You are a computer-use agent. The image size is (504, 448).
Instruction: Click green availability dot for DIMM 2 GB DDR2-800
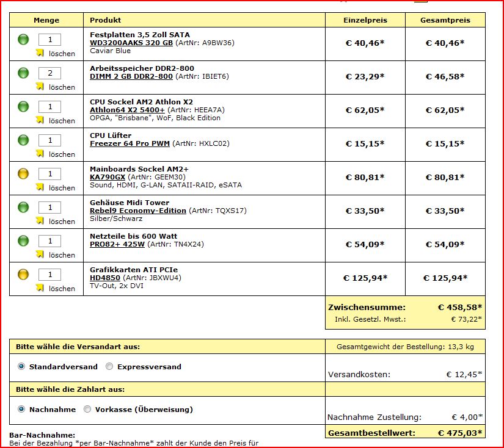pos(23,73)
